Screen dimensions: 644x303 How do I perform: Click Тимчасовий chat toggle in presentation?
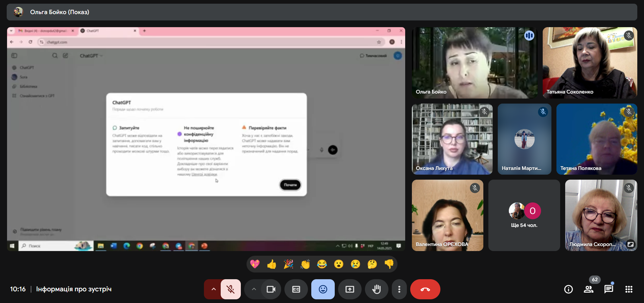coord(373,56)
